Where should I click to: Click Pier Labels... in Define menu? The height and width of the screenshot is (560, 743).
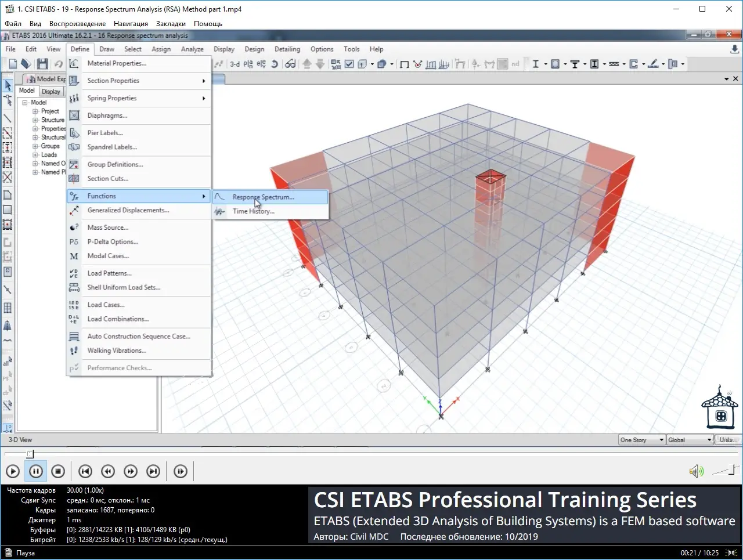[x=139, y=133]
